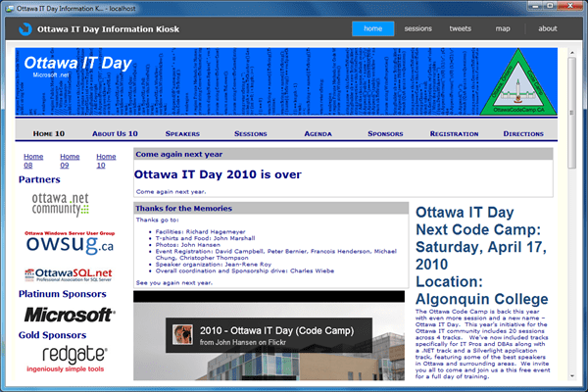Viewport: 588px width, 392px height.
Task: Open the Registration menu item
Action: tap(454, 132)
